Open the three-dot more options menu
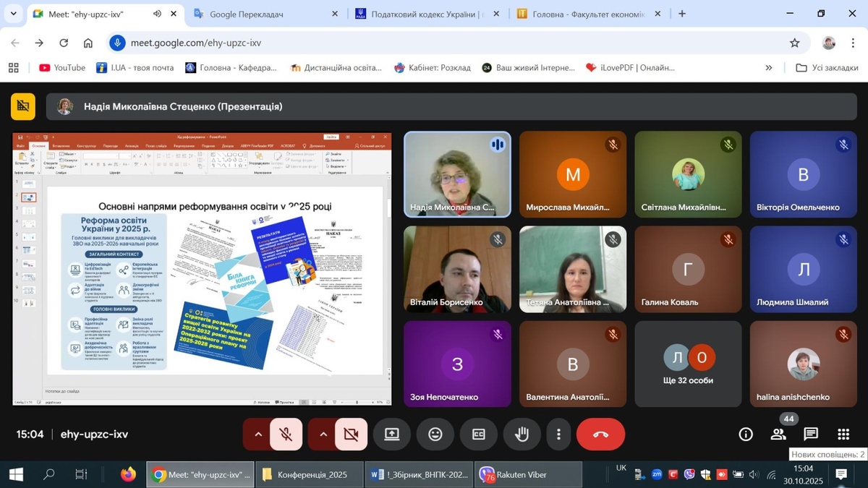This screenshot has width=868, height=488. coord(558,435)
